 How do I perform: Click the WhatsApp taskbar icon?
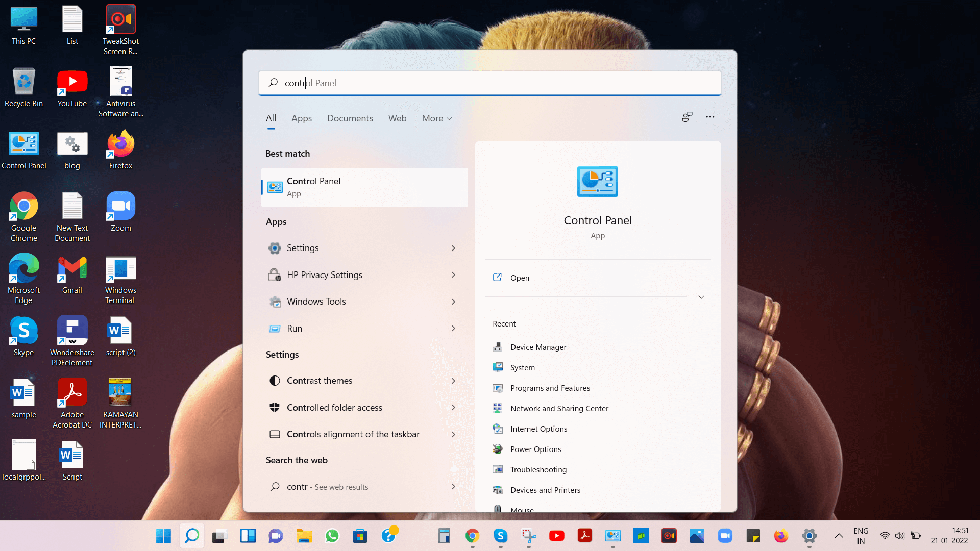[x=332, y=536]
